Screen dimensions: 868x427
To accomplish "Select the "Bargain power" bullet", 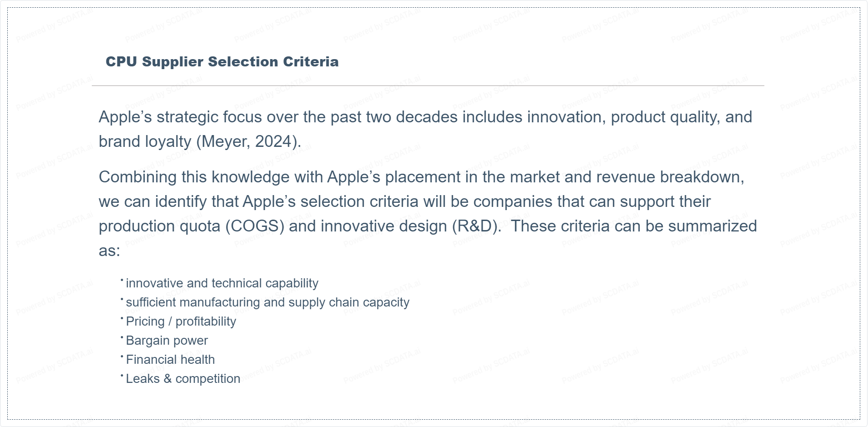I will (x=167, y=341).
